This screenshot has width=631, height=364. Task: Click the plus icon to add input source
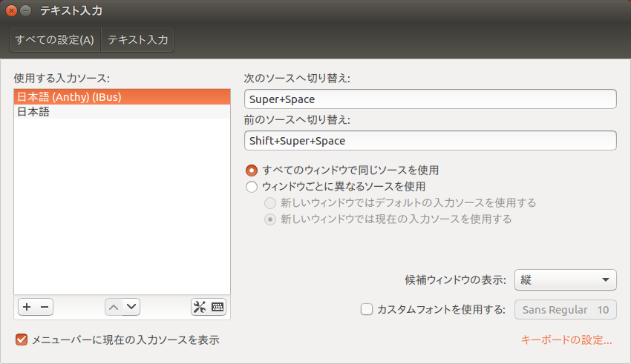click(x=27, y=306)
